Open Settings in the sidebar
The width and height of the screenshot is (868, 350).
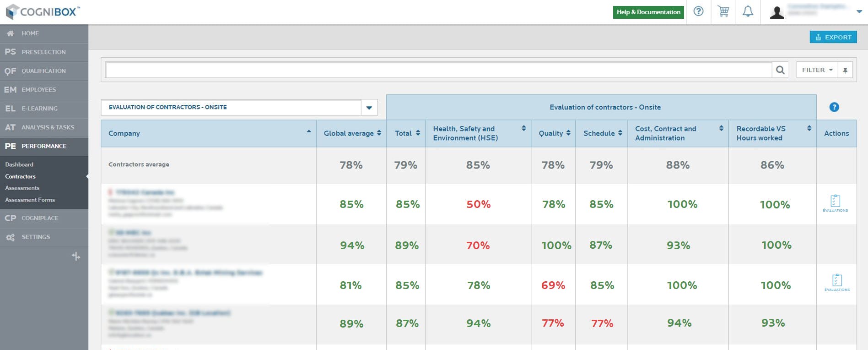point(44,237)
